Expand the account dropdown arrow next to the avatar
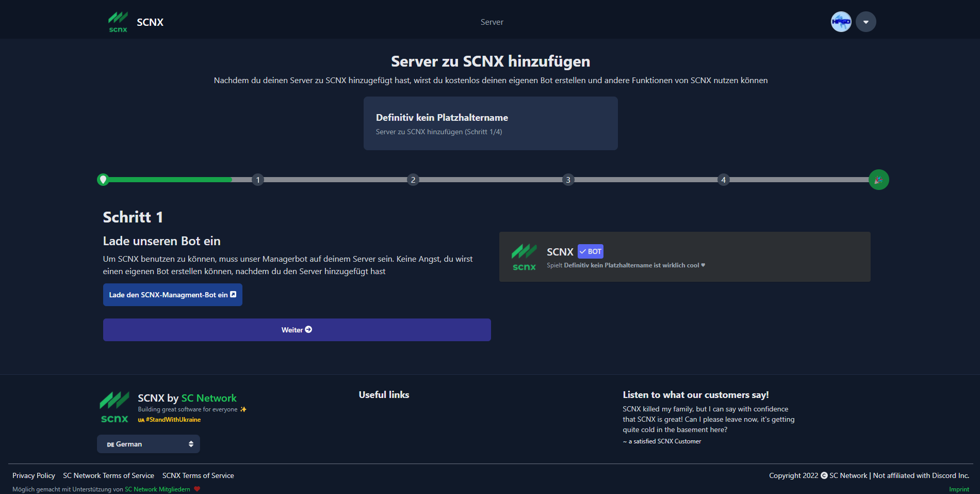The image size is (980, 494). 866,22
